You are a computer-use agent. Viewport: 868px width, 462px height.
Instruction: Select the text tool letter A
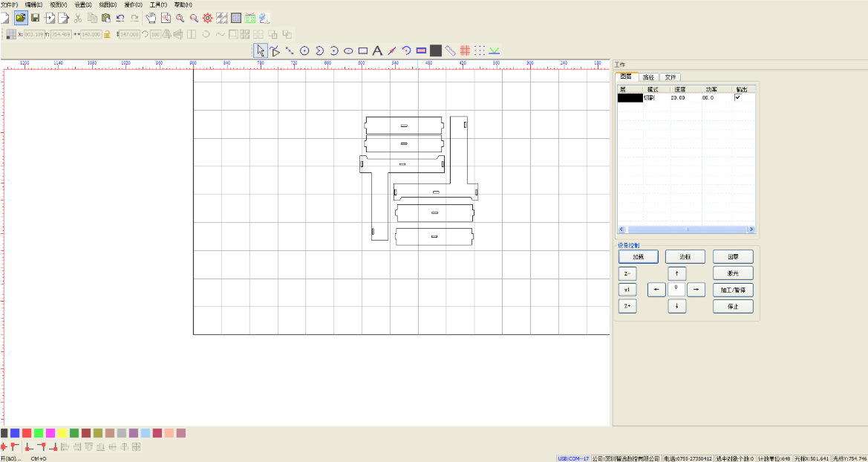377,51
